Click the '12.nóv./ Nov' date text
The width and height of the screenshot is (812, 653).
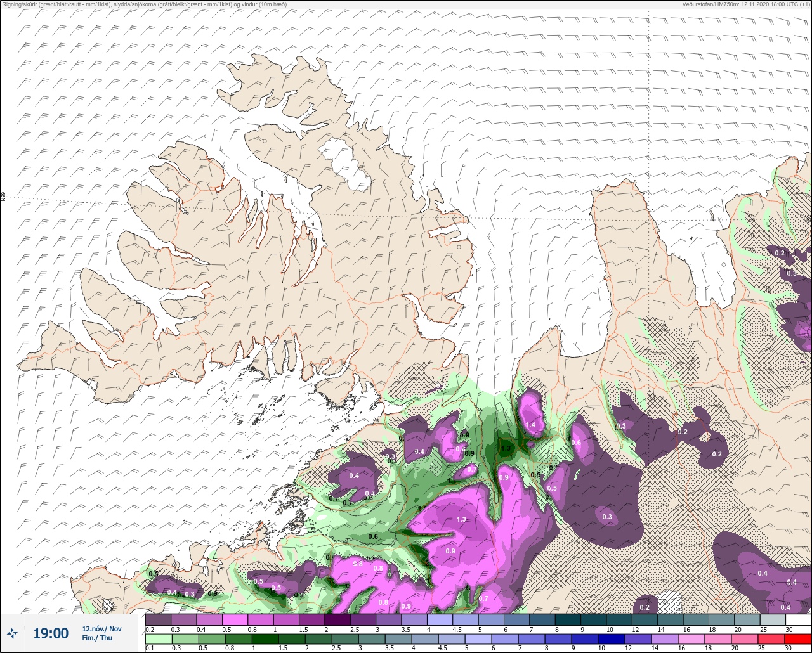101,628
